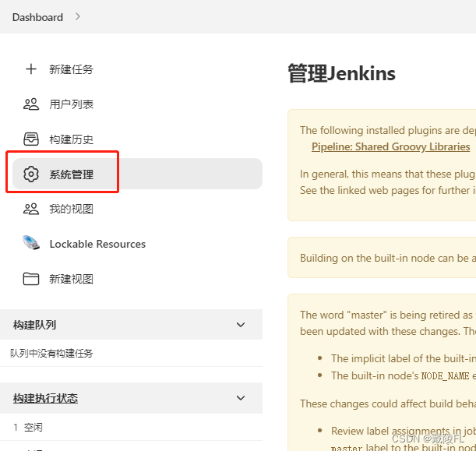Click the 构建队列 heading
The height and width of the screenshot is (451, 476).
[x=34, y=325]
